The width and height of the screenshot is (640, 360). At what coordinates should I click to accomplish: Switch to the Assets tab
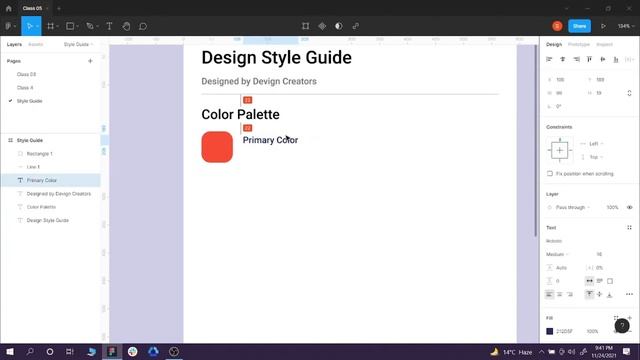click(x=36, y=44)
